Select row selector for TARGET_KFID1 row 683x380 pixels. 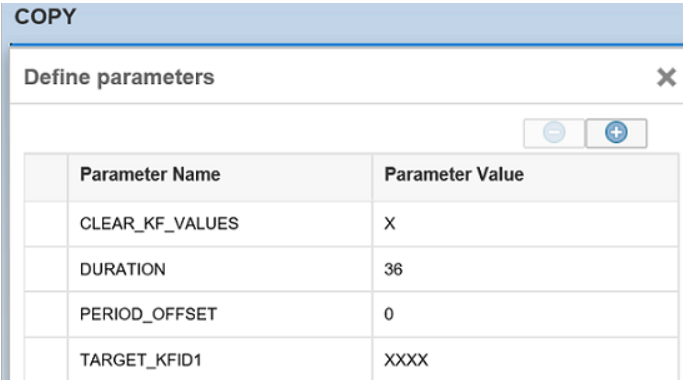pos(46,359)
